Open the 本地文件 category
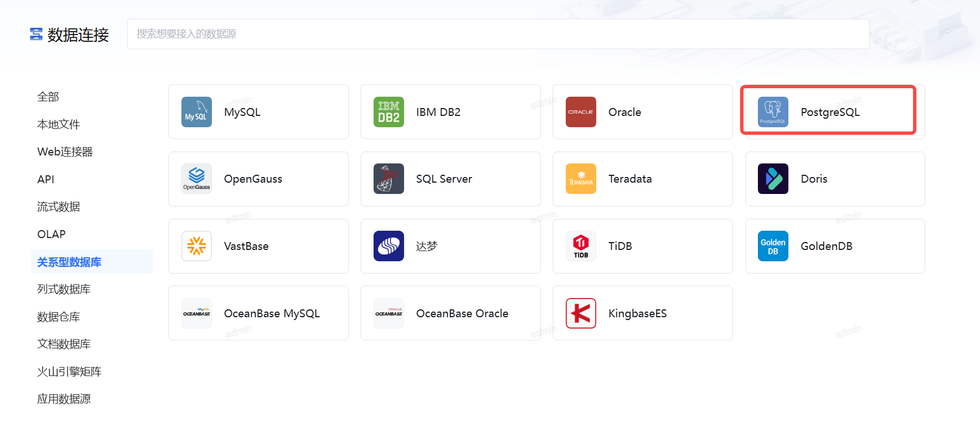Image resolution: width=980 pixels, height=436 pixels. coord(59,124)
